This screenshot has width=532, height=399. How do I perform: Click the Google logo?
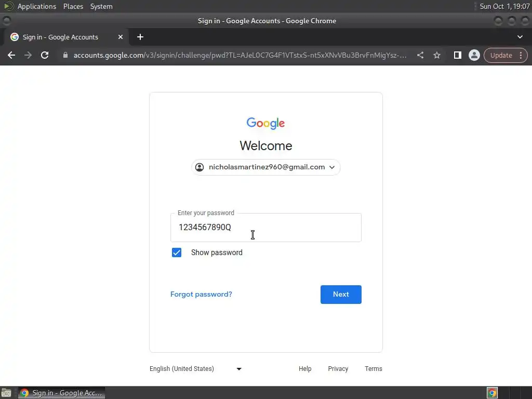[x=265, y=124]
